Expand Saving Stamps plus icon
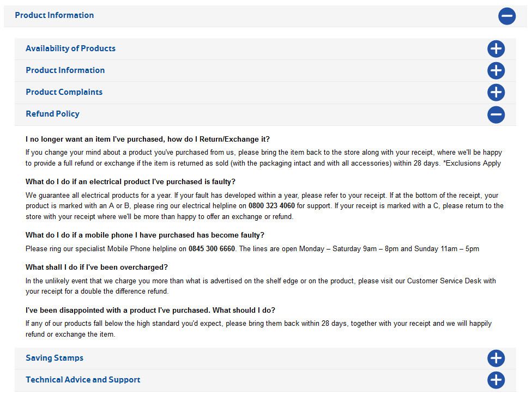This screenshot has width=532, height=401. pyautogui.click(x=496, y=359)
